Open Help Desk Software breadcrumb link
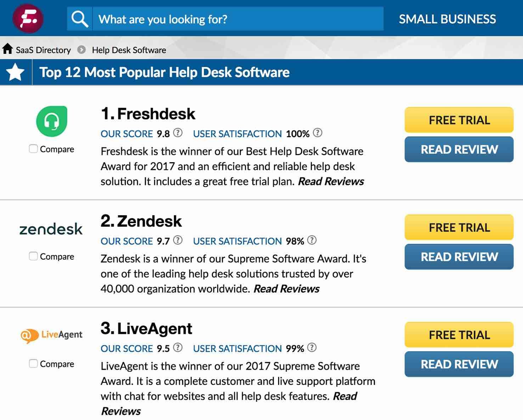 pos(129,50)
